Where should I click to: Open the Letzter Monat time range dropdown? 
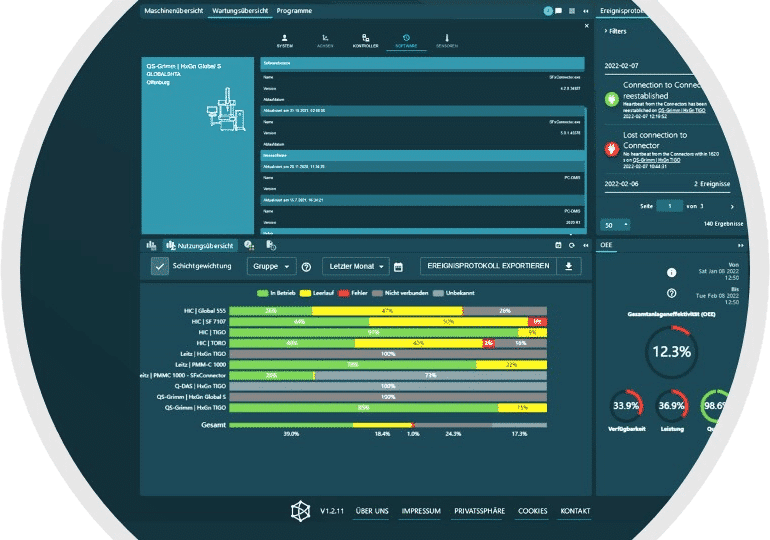356,266
